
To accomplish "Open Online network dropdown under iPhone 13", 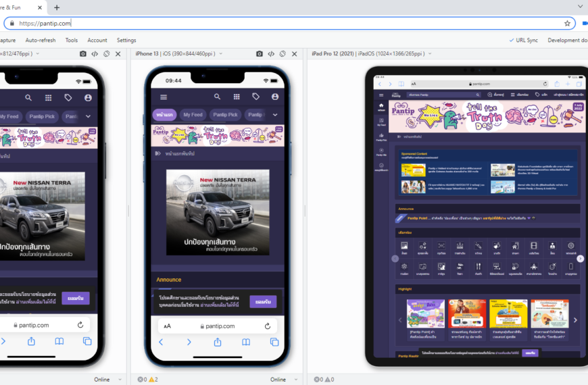I will (x=282, y=380).
